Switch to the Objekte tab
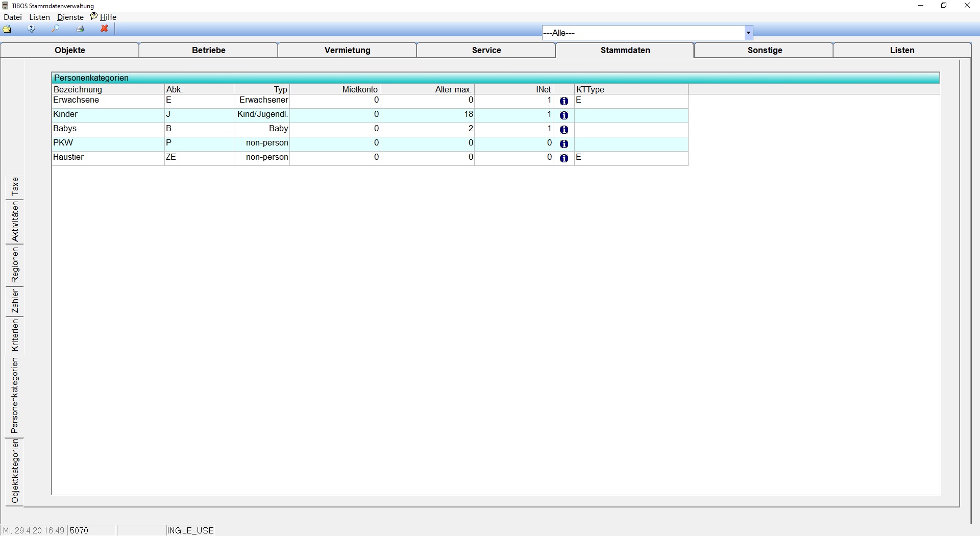The height and width of the screenshot is (536, 980). click(70, 50)
